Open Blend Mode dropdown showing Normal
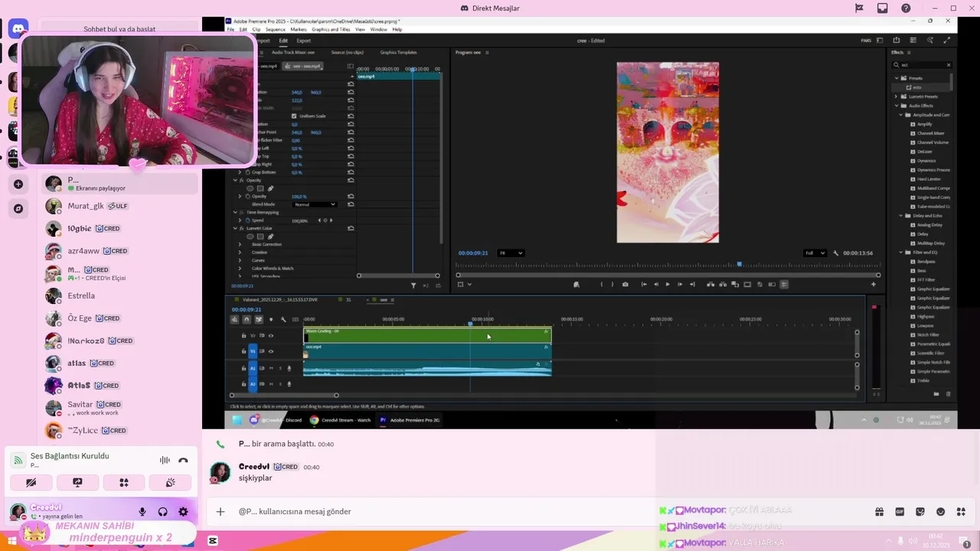 314,204
